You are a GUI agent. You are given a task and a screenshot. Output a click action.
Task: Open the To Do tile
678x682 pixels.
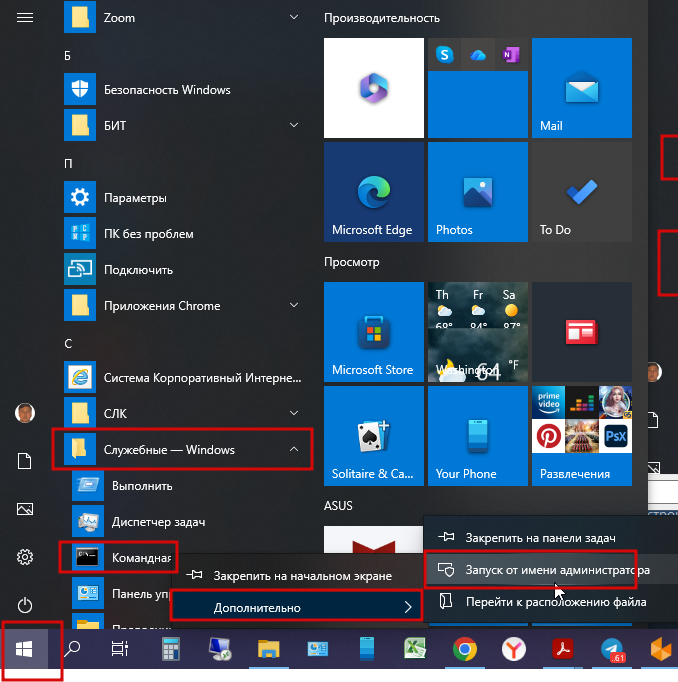coord(582,192)
